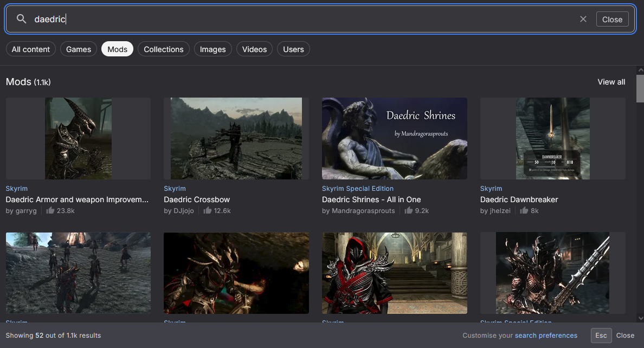Screen dimensions: 644x348
Task: Open the Daedric Dawnbreaker mod title
Action: 519,199
